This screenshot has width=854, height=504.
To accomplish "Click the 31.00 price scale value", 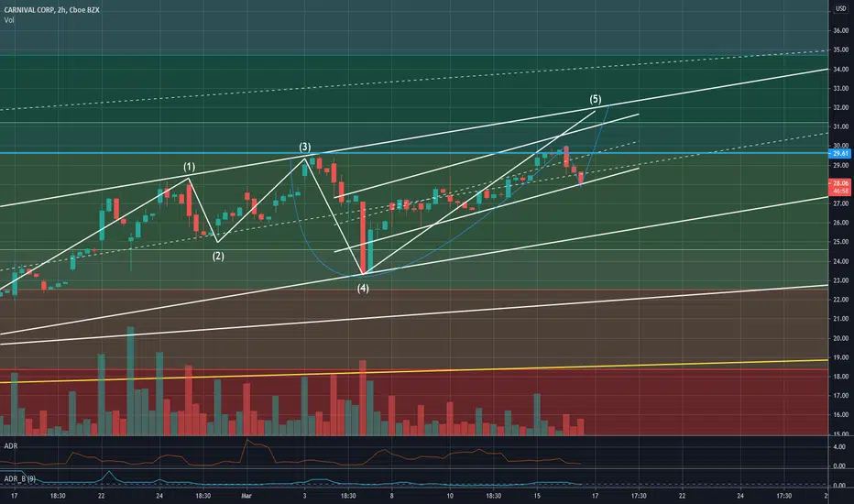I will 840,126.
